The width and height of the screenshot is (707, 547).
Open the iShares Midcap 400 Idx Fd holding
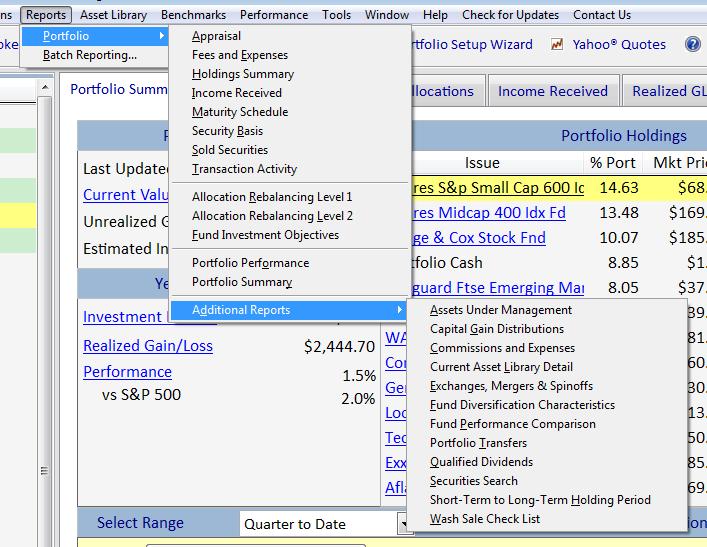tap(489, 212)
